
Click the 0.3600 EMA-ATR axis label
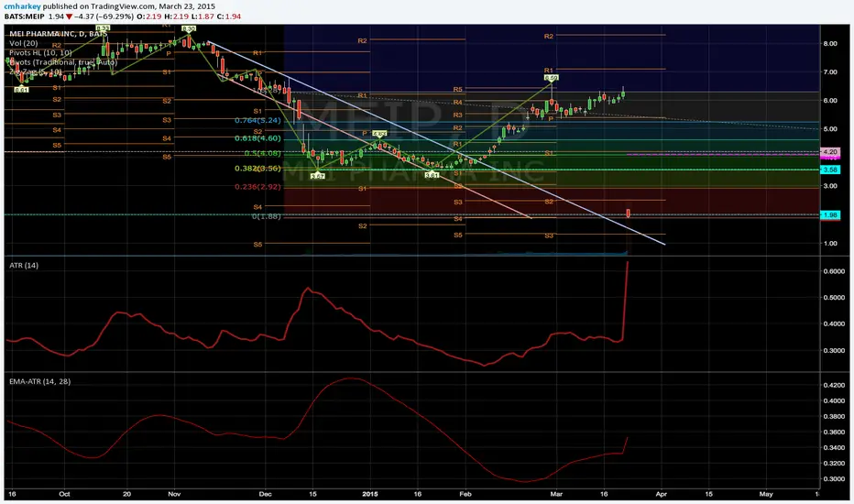834,433
